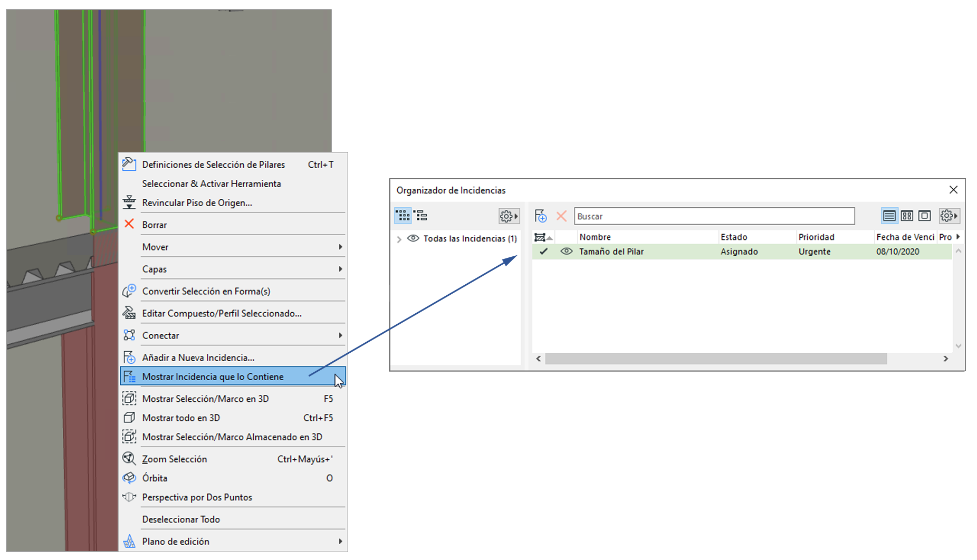Select the Tamaño del Pilar issue name
The height and width of the screenshot is (560, 977).
[611, 252]
